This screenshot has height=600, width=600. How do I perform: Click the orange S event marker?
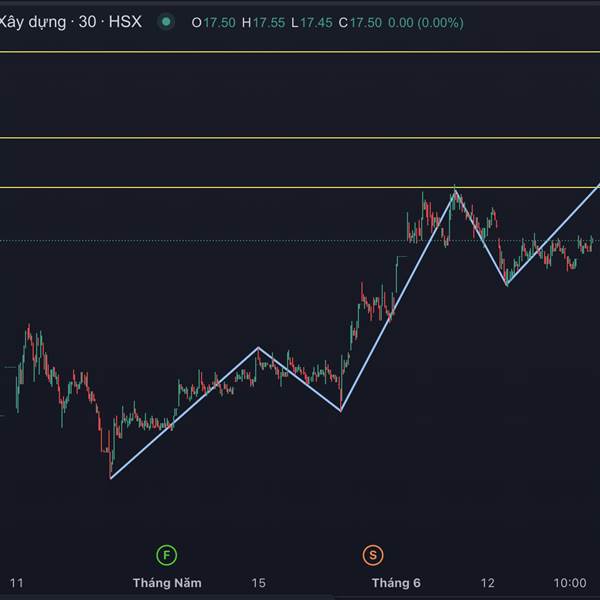373,555
